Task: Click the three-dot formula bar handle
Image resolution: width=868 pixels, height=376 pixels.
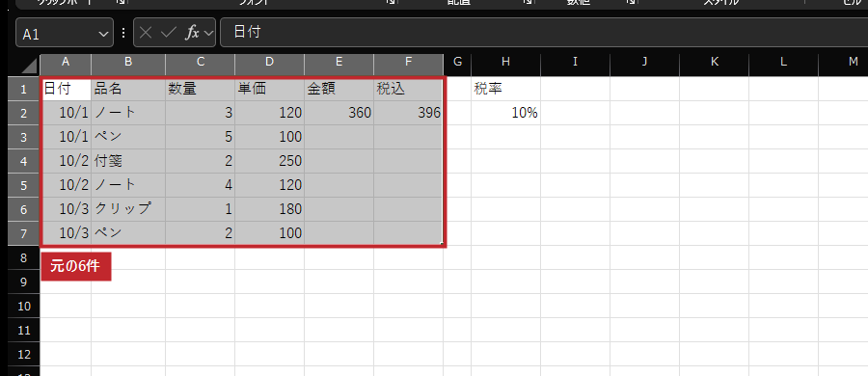Action: coord(122,33)
